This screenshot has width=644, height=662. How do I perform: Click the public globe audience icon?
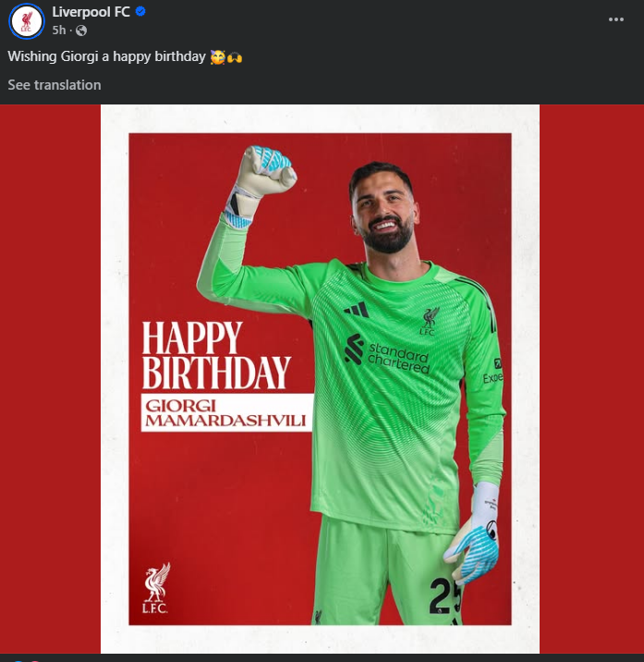point(81,31)
